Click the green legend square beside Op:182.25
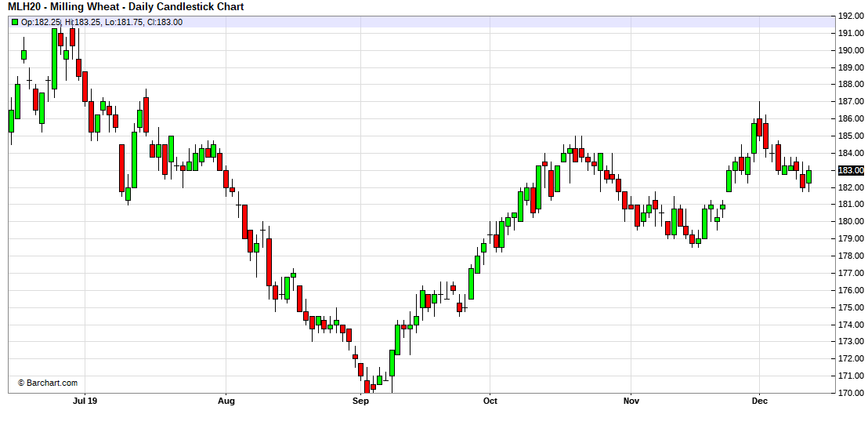Image resolution: width=868 pixels, height=425 pixels. pos(14,22)
